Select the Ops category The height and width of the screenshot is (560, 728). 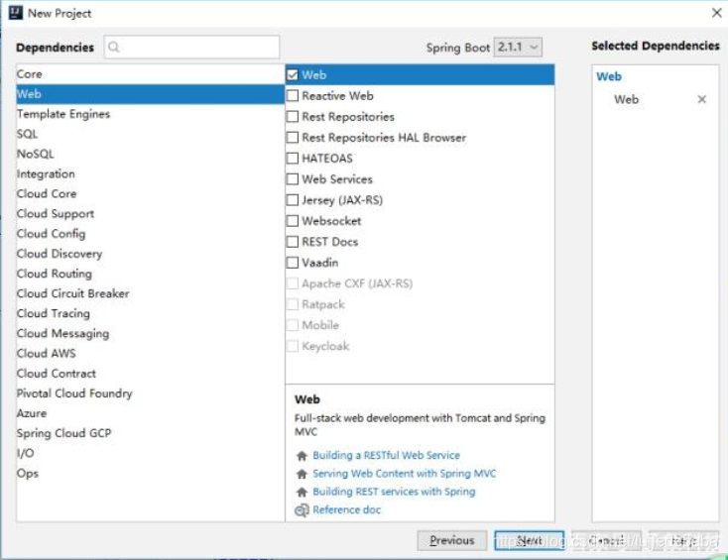[x=151, y=473]
